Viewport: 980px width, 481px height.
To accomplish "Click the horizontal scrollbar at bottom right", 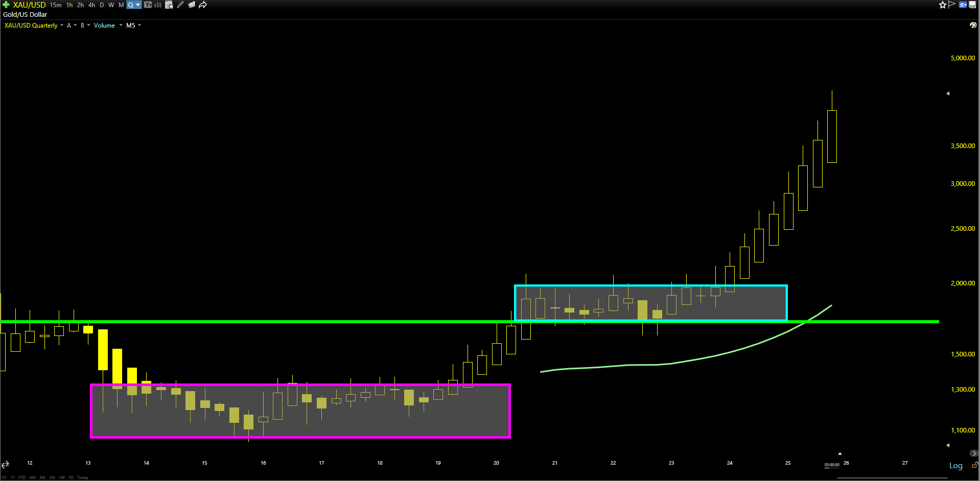I will tap(892, 478).
